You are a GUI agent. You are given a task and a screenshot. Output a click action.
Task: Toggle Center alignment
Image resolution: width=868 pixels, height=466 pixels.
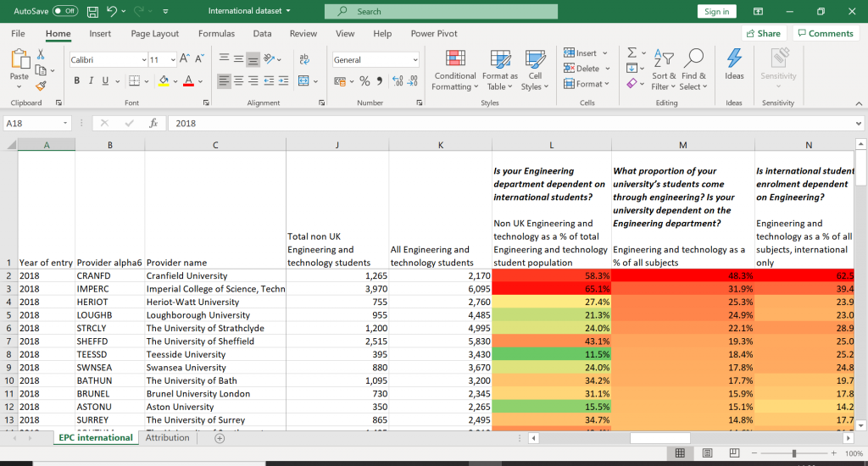(x=238, y=80)
